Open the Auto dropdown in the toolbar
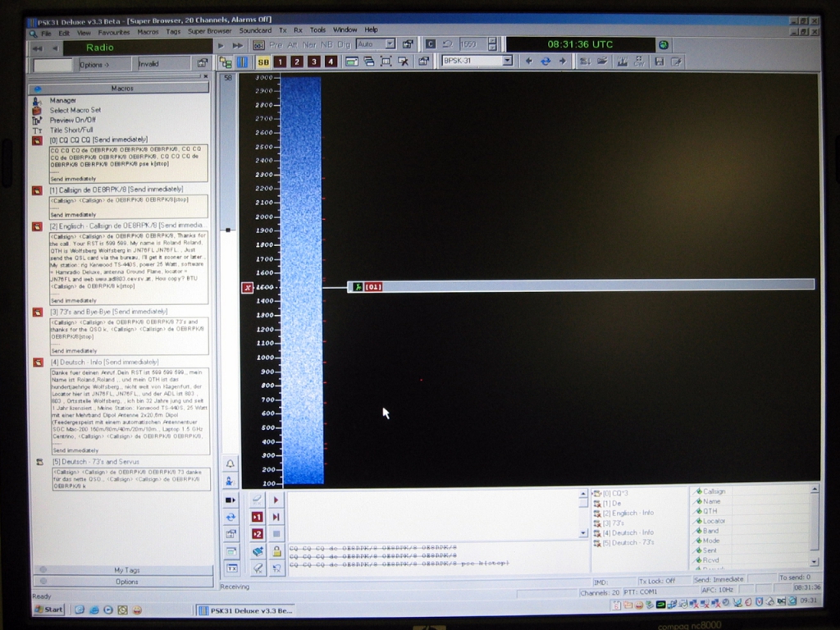This screenshot has height=630, width=840. click(390, 44)
